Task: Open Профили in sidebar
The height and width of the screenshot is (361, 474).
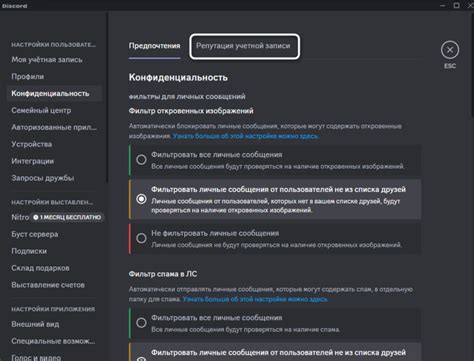Action: (x=27, y=77)
